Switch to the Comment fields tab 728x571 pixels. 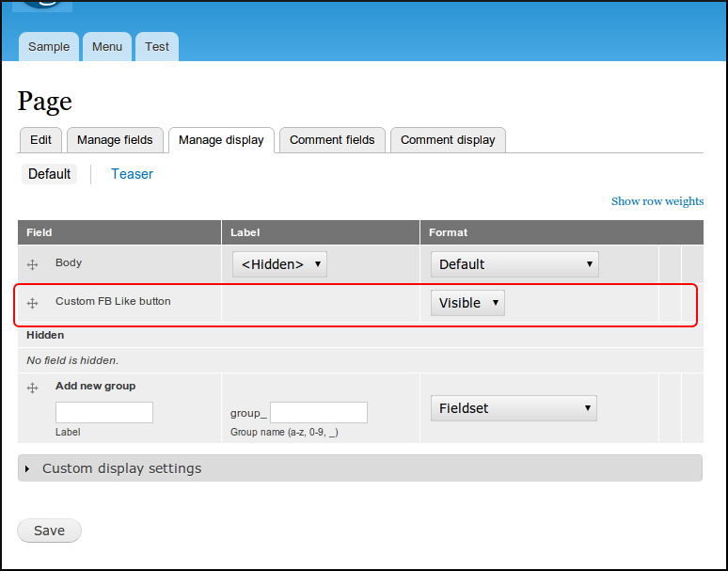tap(332, 140)
